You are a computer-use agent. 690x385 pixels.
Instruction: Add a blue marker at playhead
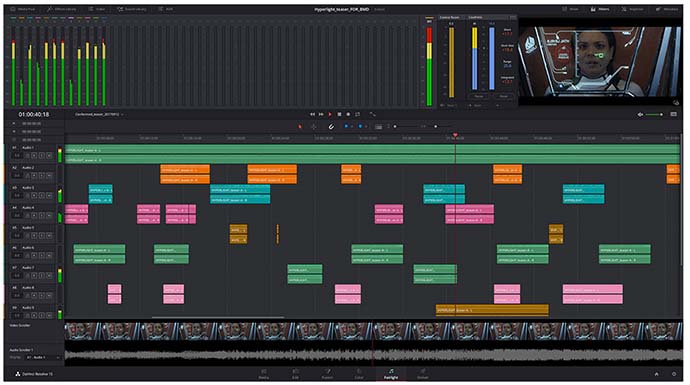[x=360, y=127]
